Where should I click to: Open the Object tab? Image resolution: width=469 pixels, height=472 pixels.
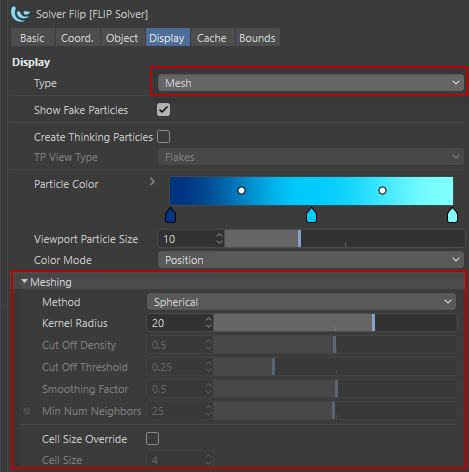tap(122, 38)
